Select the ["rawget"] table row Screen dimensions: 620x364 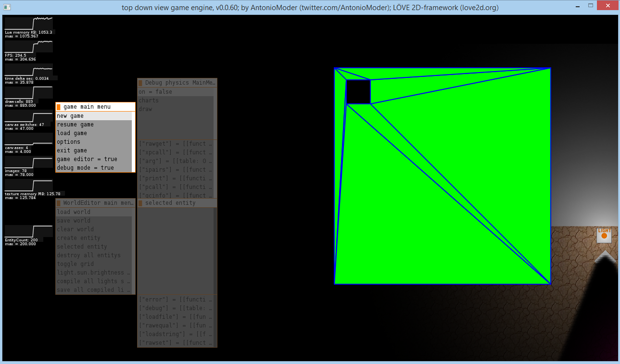point(176,144)
